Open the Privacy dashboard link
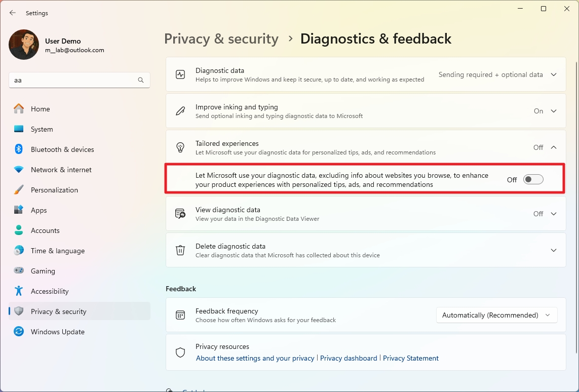The width and height of the screenshot is (579, 392). [349, 358]
